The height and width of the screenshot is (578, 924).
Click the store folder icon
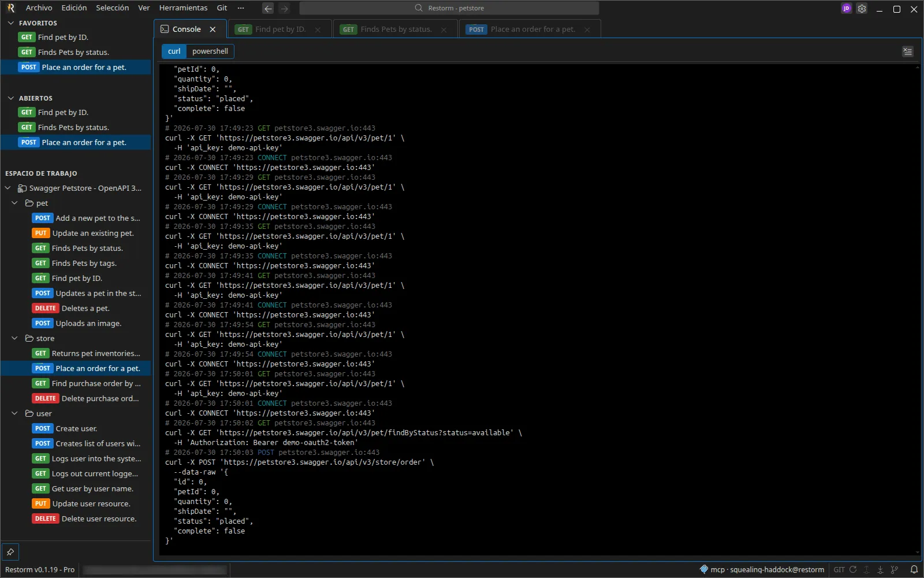click(29, 339)
